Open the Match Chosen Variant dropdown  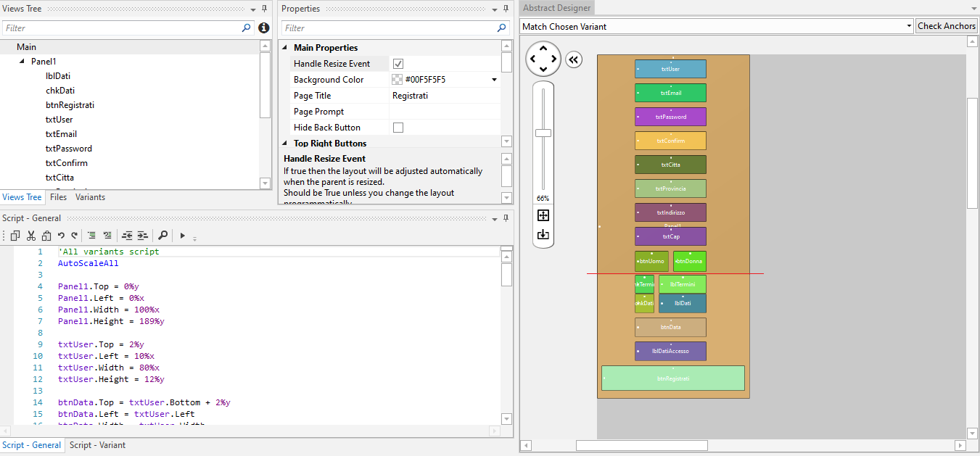click(910, 25)
